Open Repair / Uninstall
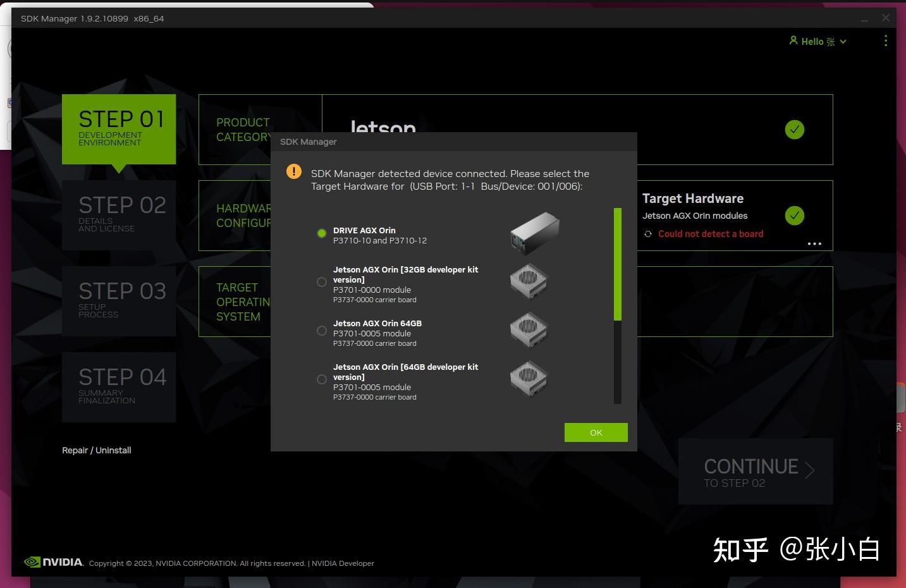The width and height of the screenshot is (906, 588). tap(96, 450)
